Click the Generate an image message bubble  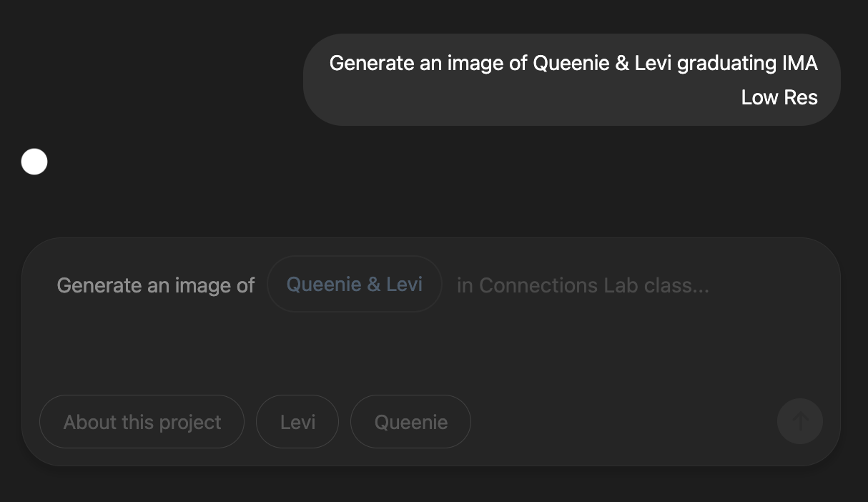click(572, 79)
